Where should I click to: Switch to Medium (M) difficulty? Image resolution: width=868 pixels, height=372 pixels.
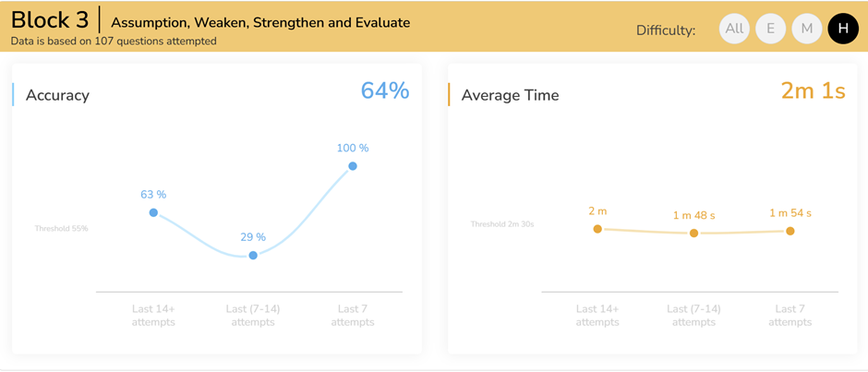pos(807,29)
